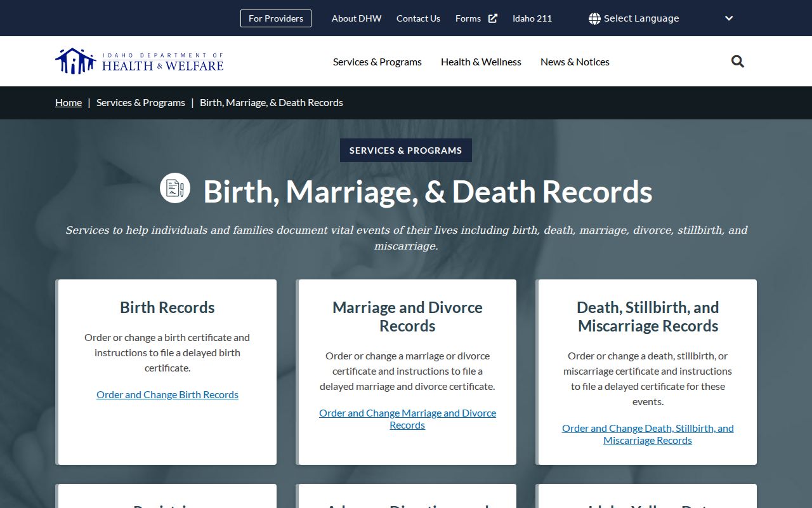This screenshot has height=508, width=812.
Task: Select Services & Programs in the breadcrumb
Action: (x=141, y=102)
